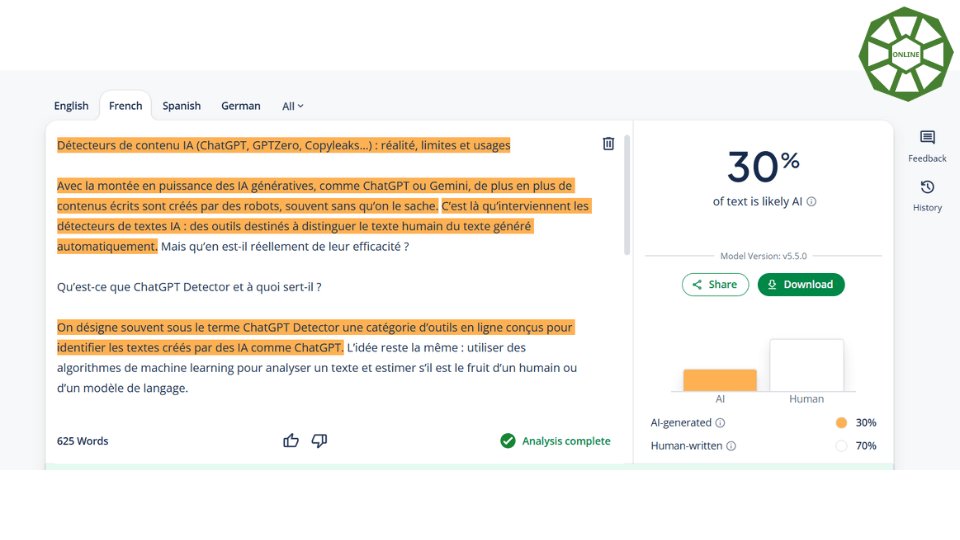Click the '625 Words' counter
This screenshot has width=960, height=540.
(83, 441)
